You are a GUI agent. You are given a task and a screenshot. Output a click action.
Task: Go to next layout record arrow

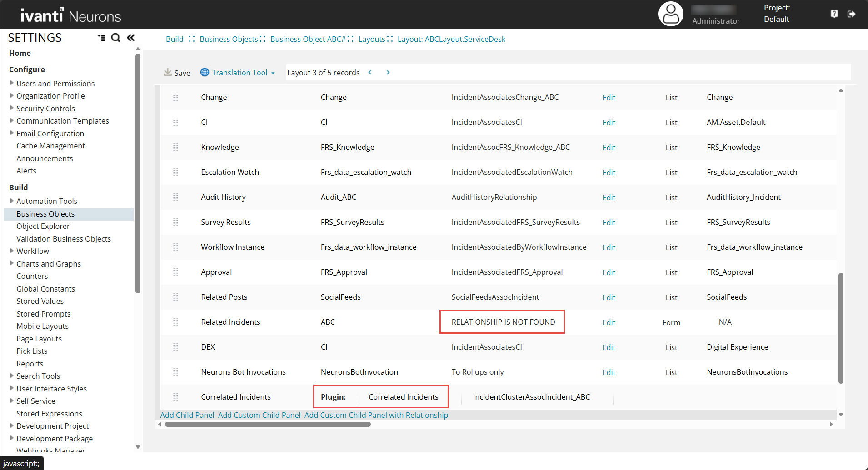click(x=388, y=72)
